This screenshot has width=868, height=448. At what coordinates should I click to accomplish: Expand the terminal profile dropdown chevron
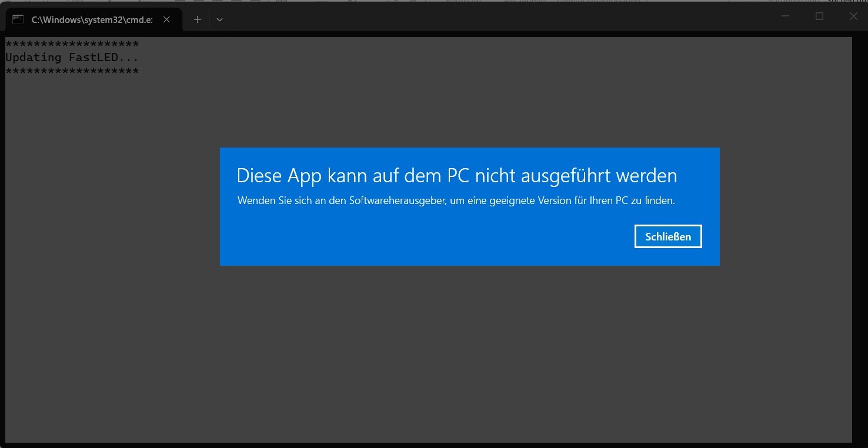(x=219, y=19)
